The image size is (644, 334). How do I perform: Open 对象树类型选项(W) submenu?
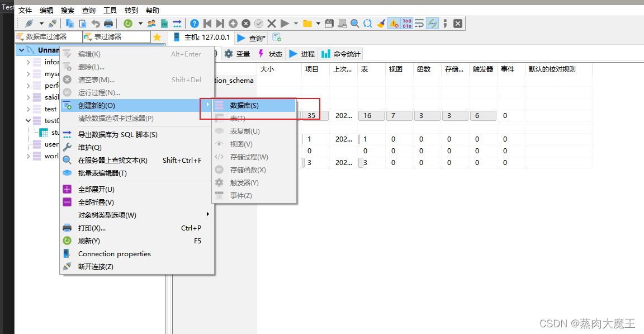click(x=137, y=215)
